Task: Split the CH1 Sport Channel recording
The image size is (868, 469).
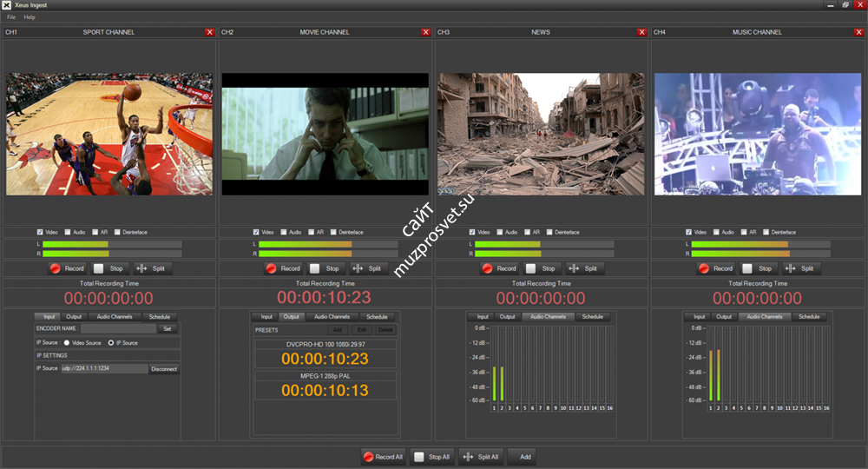Action: [151, 268]
